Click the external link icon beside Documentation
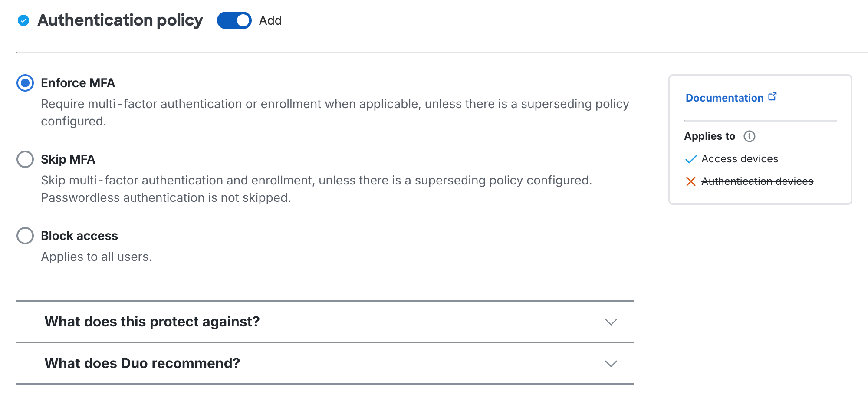 coord(773,96)
